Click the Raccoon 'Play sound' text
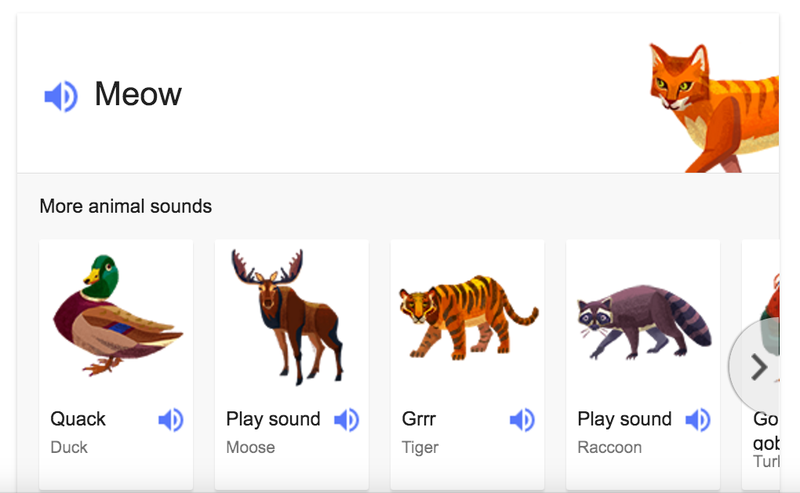800x493 pixels. pyautogui.click(x=624, y=419)
